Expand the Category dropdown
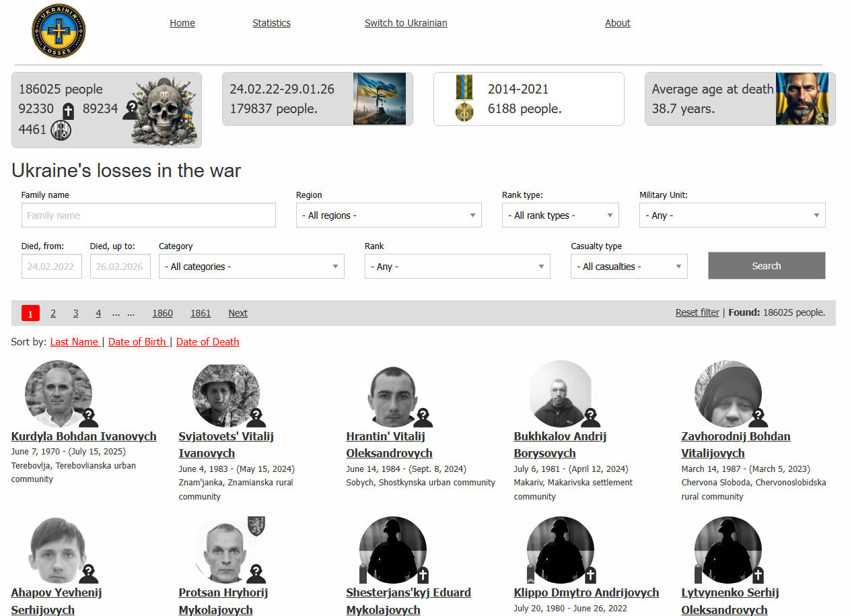 (252, 267)
